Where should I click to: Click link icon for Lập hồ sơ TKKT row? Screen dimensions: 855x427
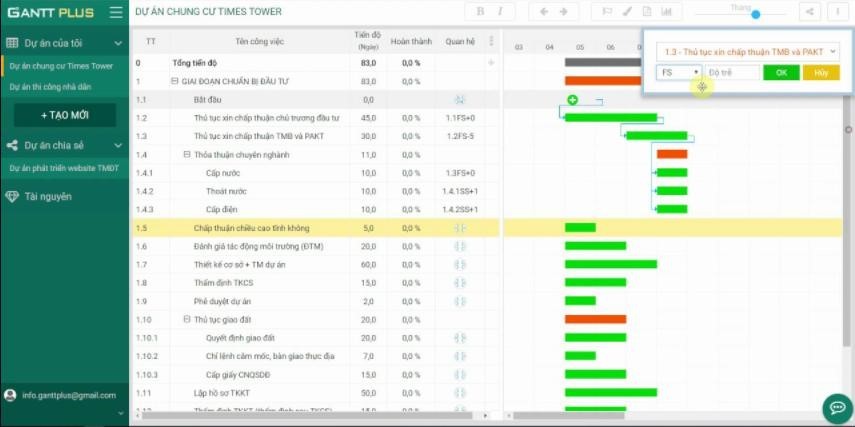(x=460, y=393)
